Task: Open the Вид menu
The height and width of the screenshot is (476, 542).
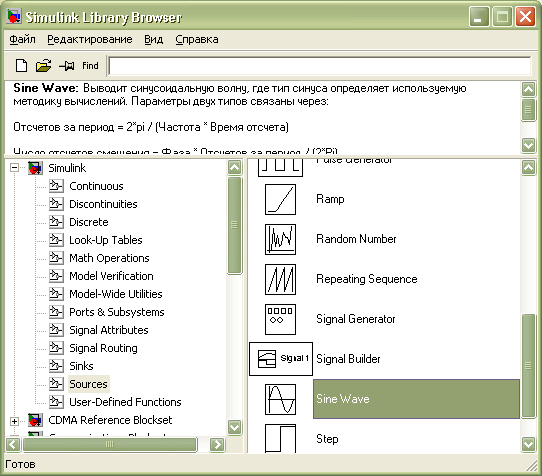Action: (x=153, y=39)
